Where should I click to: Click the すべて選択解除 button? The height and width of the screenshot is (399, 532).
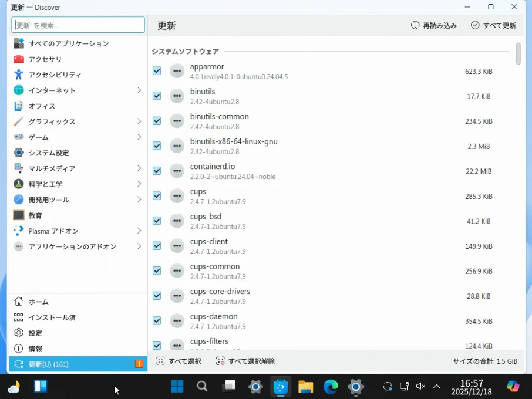pos(245,361)
